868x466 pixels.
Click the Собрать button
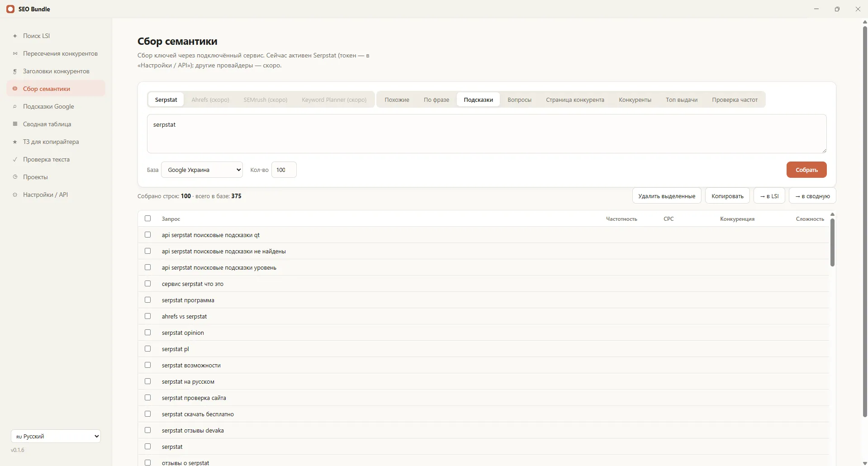(x=806, y=170)
